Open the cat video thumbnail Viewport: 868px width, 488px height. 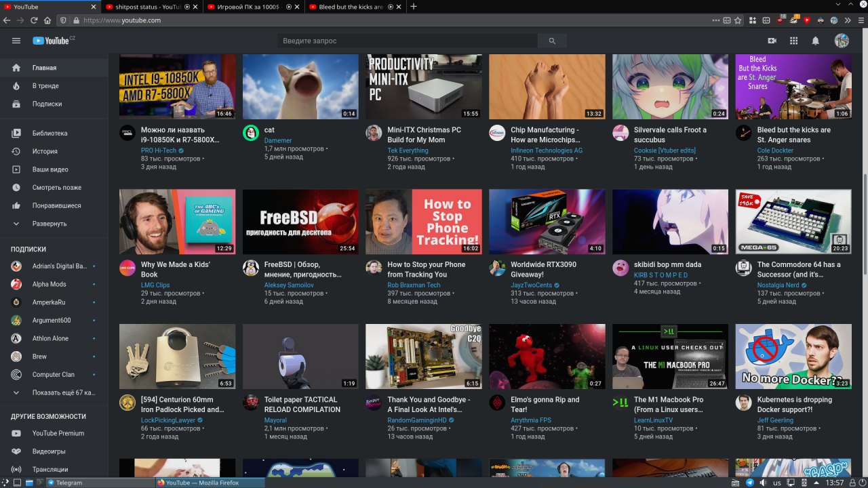[300, 86]
